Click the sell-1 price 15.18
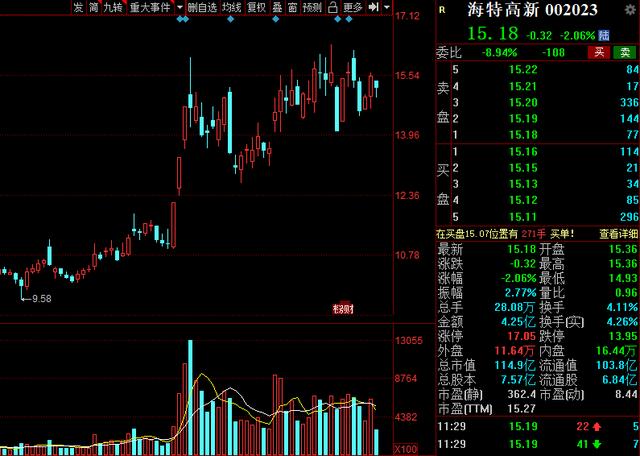This screenshot has width=640, height=456. 523,135
